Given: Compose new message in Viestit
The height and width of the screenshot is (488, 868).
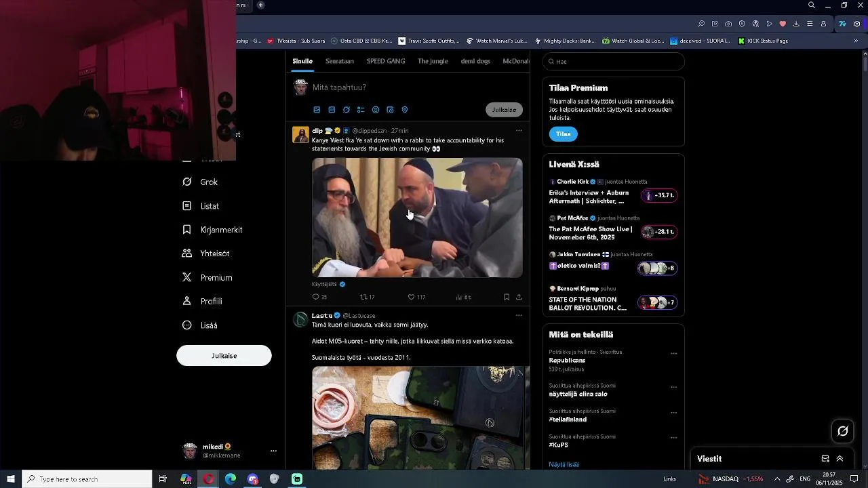Looking at the screenshot, I should (x=825, y=459).
